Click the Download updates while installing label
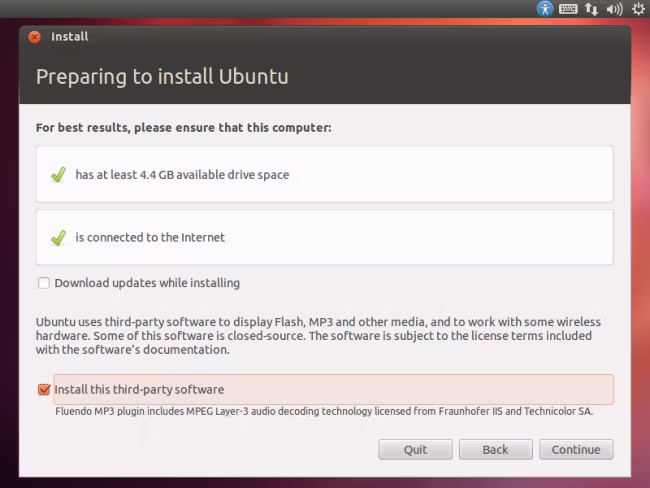 [147, 283]
